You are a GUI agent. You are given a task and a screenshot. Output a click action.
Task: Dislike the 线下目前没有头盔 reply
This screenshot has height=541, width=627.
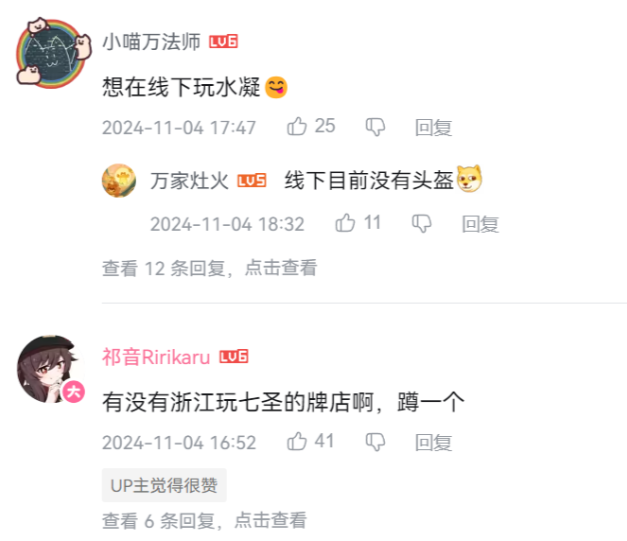click(x=421, y=223)
